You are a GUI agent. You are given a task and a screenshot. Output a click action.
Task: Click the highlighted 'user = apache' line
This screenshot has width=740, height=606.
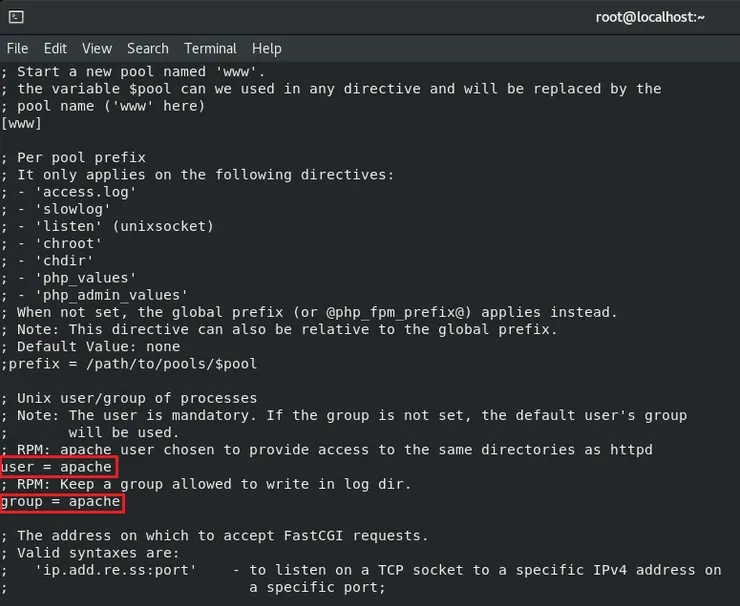point(58,467)
